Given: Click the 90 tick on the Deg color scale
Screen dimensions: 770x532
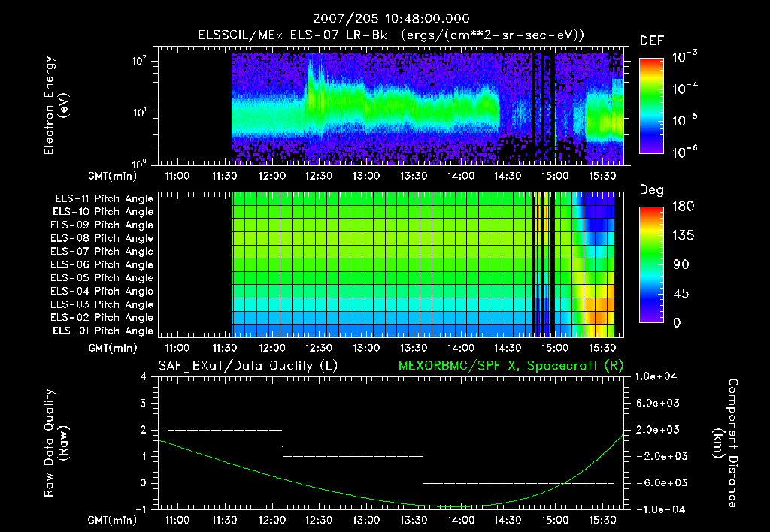Looking at the screenshot, I should [681, 264].
